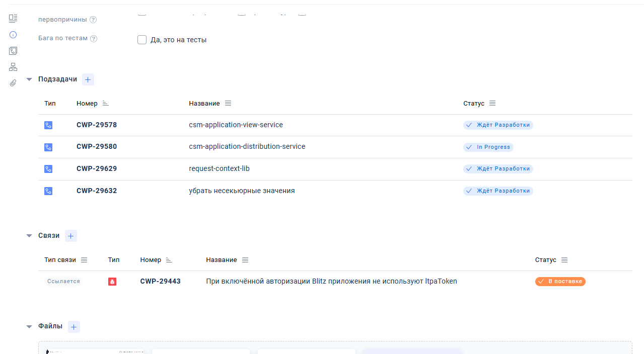Collapse the Подзадачи section
The image size is (644, 354).
point(29,79)
